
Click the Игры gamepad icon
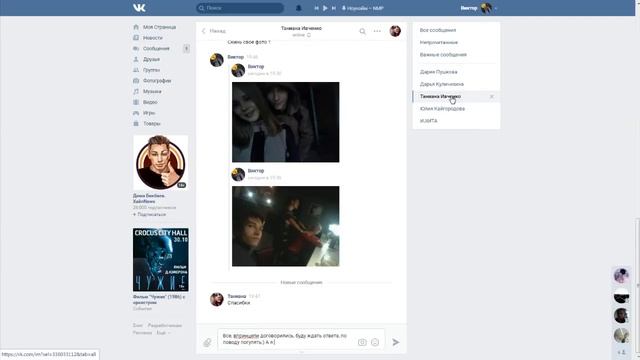[x=136, y=113]
